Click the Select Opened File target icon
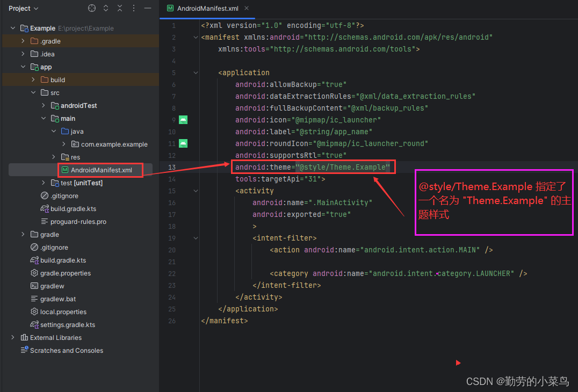This screenshot has height=392, width=578. point(91,8)
